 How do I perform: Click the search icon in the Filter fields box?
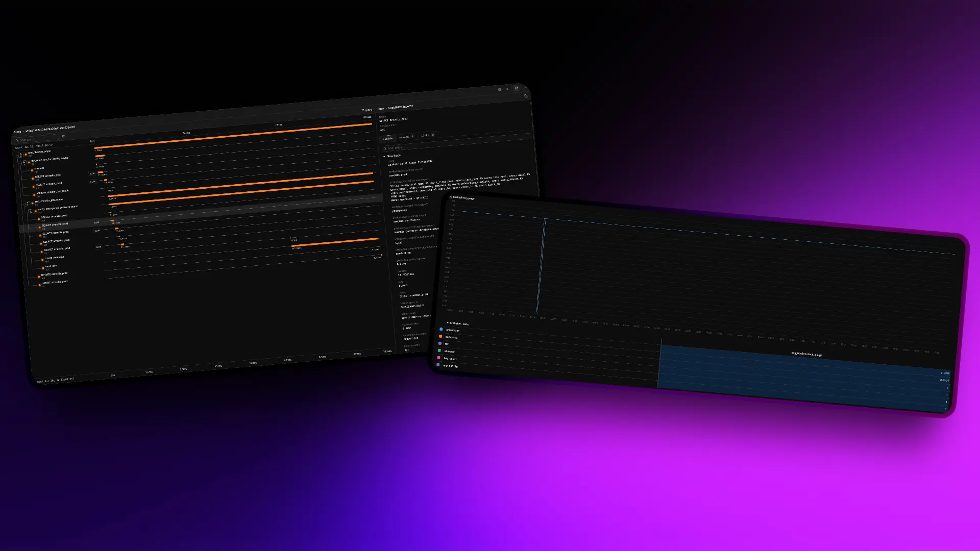pos(385,148)
